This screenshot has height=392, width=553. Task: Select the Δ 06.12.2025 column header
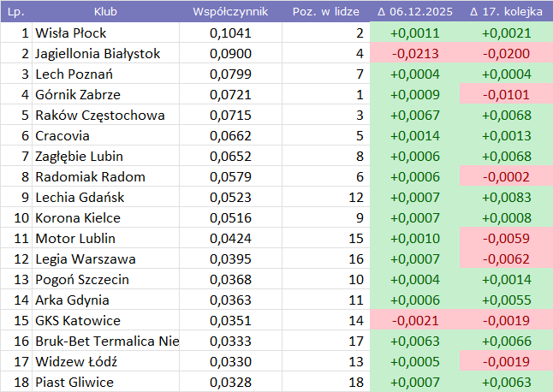coord(414,12)
